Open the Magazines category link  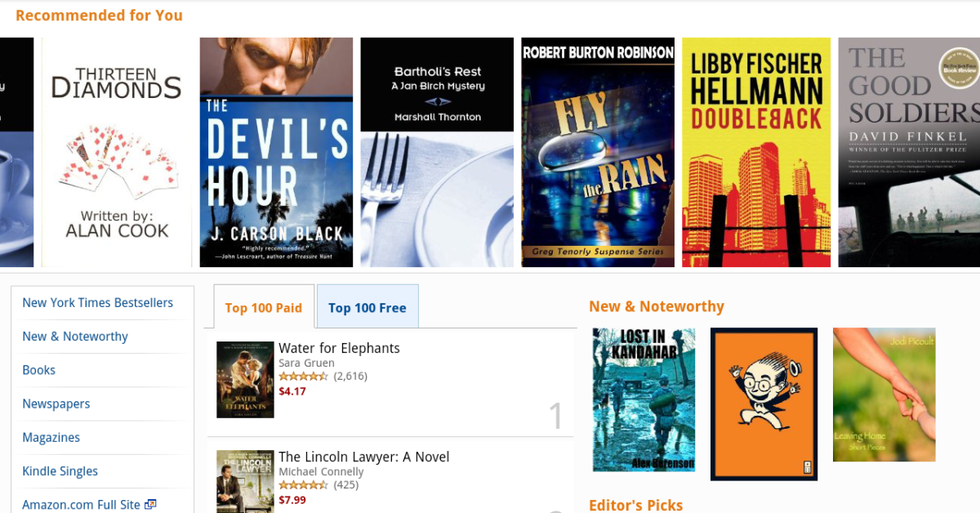pyautogui.click(x=51, y=437)
